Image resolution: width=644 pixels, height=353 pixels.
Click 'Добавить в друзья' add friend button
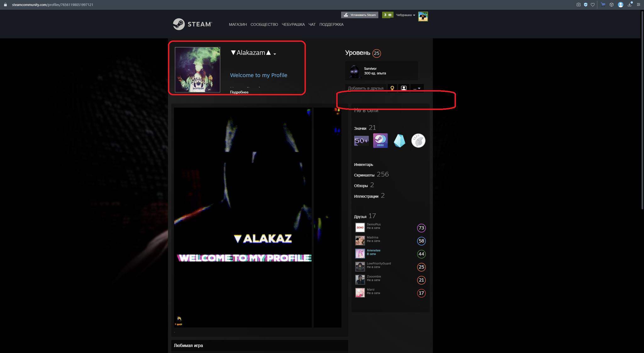(x=366, y=88)
